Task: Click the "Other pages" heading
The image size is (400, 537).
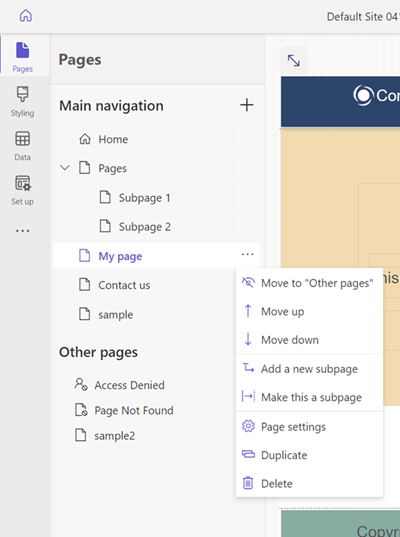Action: click(98, 352)
